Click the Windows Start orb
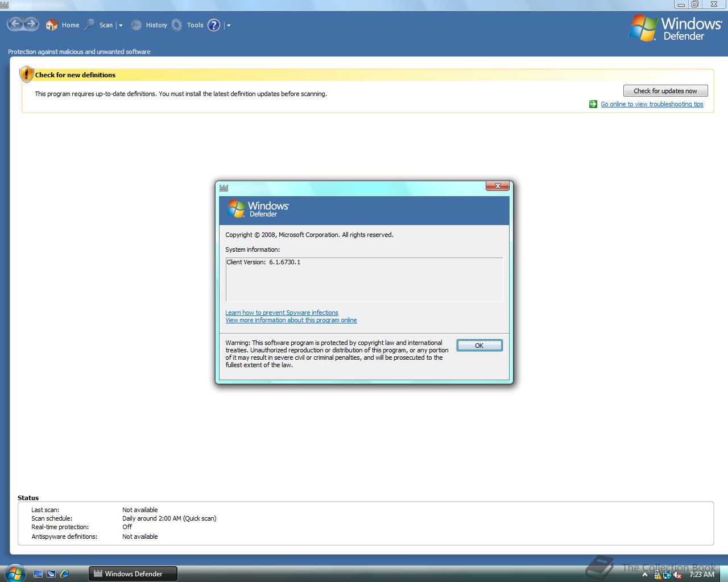This screenshot has width=728, height=582. 14,572
